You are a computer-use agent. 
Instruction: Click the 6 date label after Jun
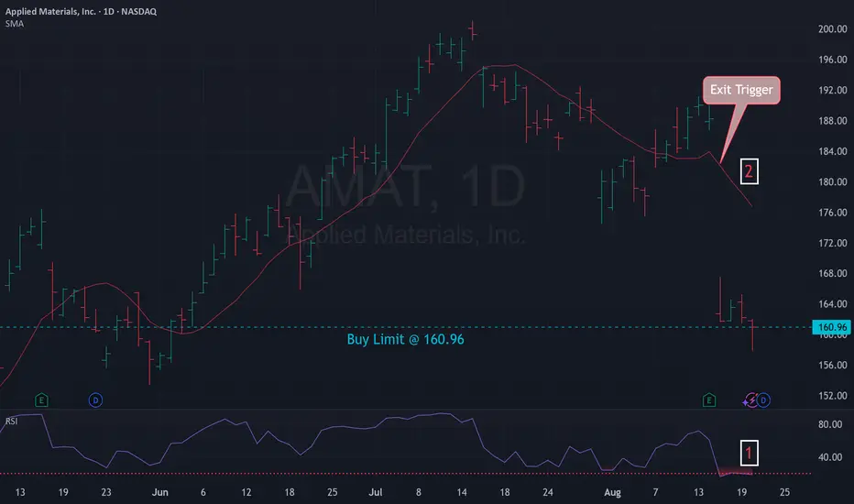pyautogui.click(x=203, y=492)
